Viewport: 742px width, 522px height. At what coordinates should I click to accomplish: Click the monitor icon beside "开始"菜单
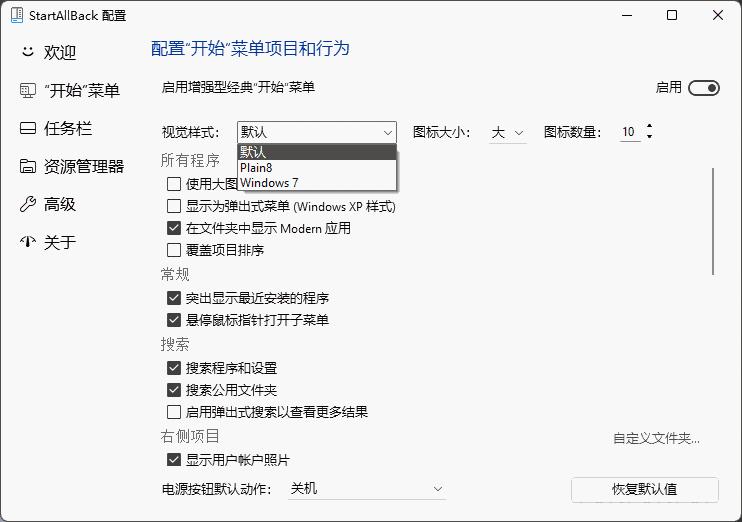tap(27, 91)
